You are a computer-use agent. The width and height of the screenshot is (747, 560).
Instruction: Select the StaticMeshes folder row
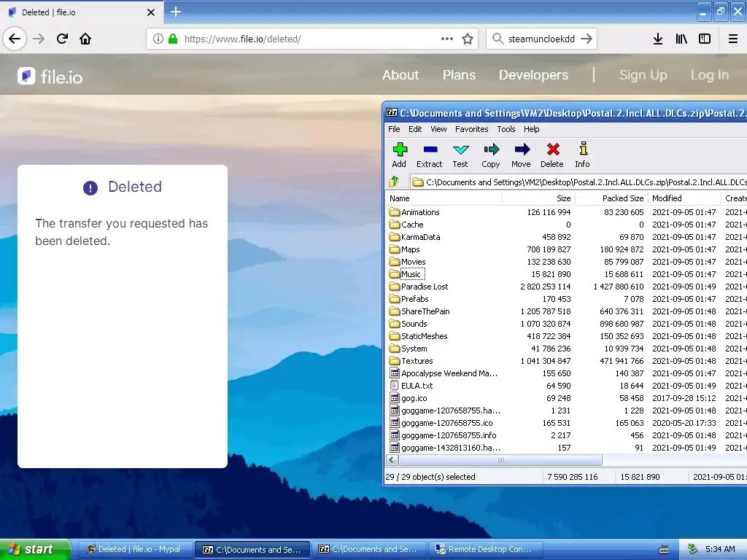point(566,335)
